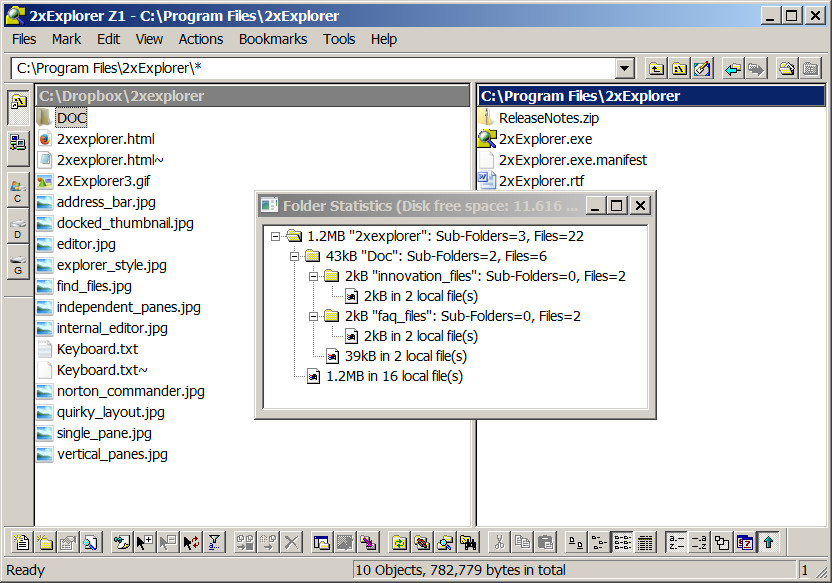The image size is (832, 583).
Task: Open the address bar dropdown arrow
Action: click(625, 68)
